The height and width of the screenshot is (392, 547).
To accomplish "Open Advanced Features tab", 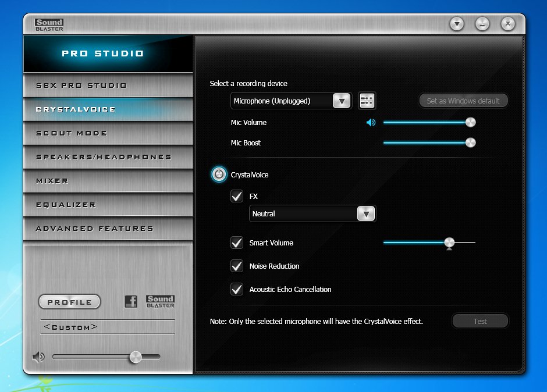I will (x=108, y=229).
